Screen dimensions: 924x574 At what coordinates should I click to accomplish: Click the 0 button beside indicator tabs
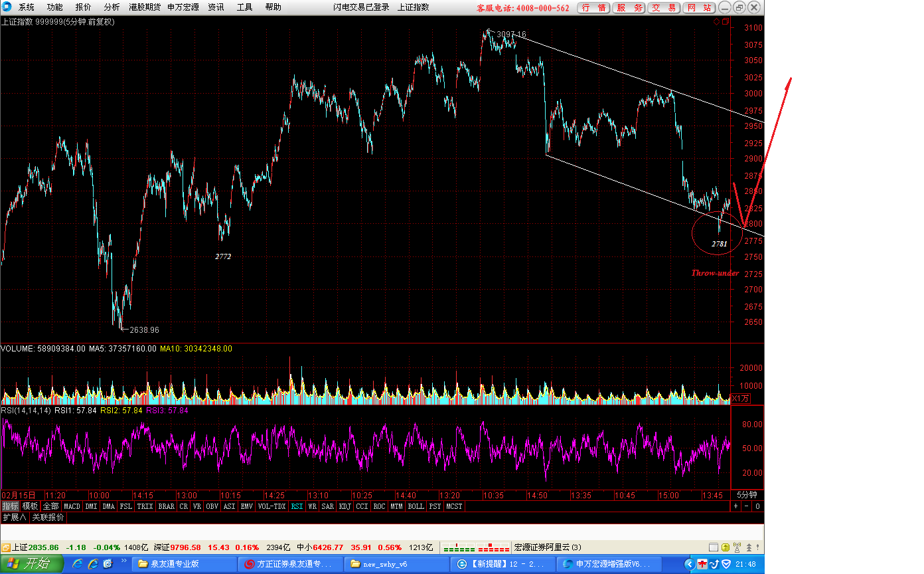coord(757,506)
